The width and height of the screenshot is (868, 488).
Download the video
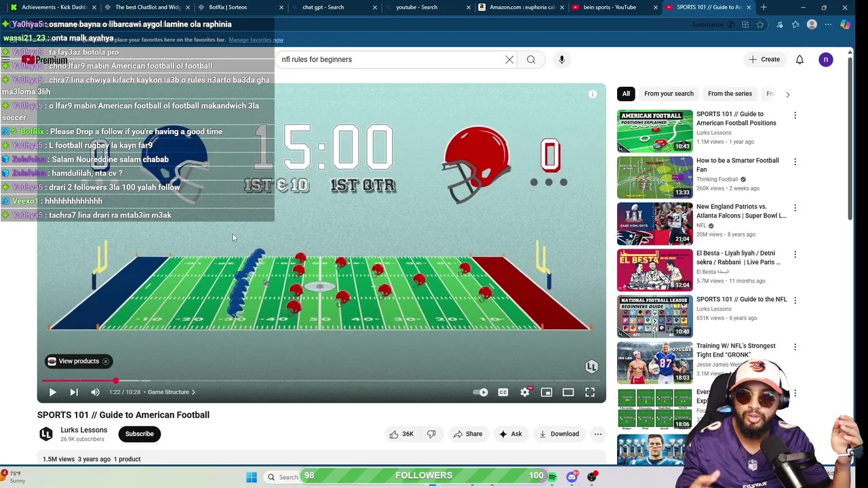(558, 434)
